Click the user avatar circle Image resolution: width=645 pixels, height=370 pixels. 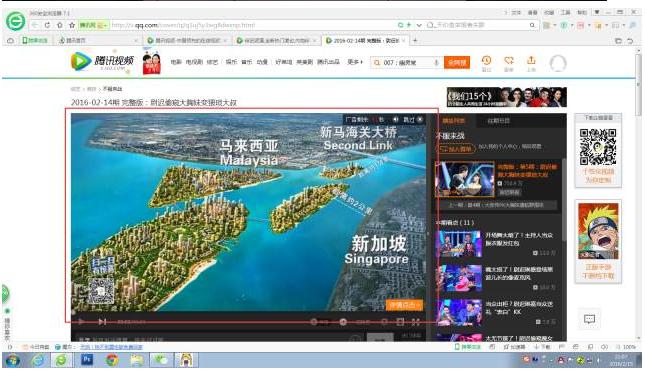click(x=558, y=63)
